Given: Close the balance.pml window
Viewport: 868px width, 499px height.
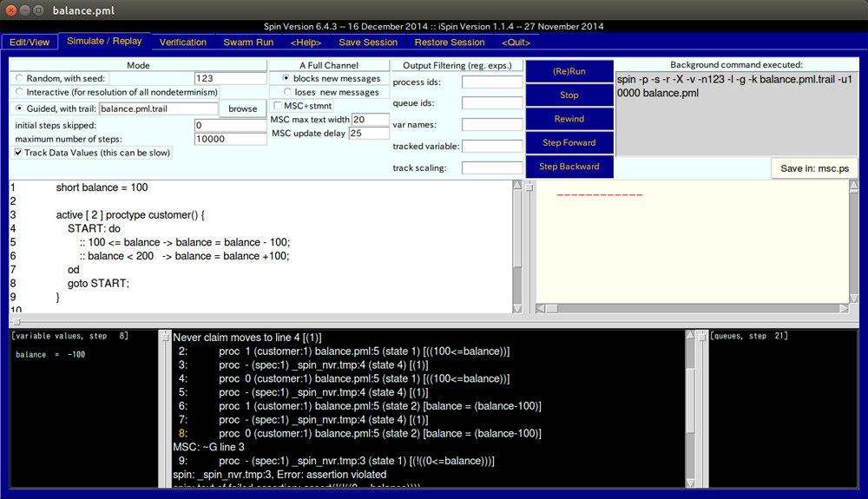Looking at the screenshot, I should [x=11, y=10].
